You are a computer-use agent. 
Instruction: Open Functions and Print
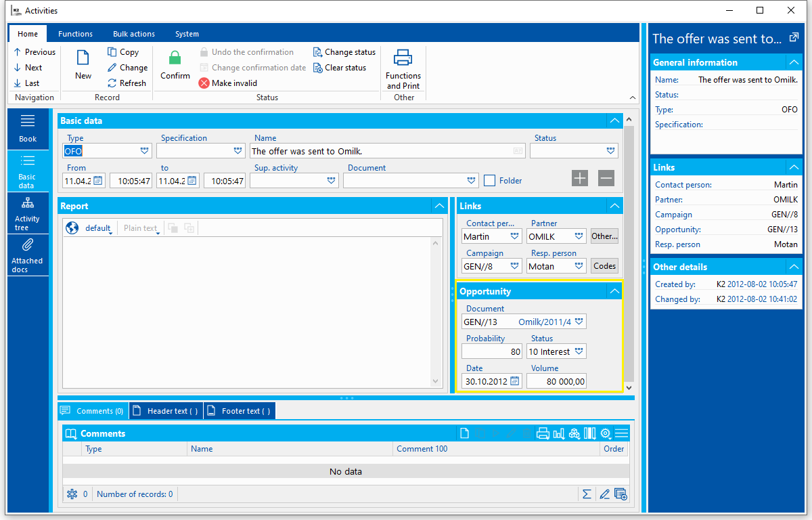point(403,69)
